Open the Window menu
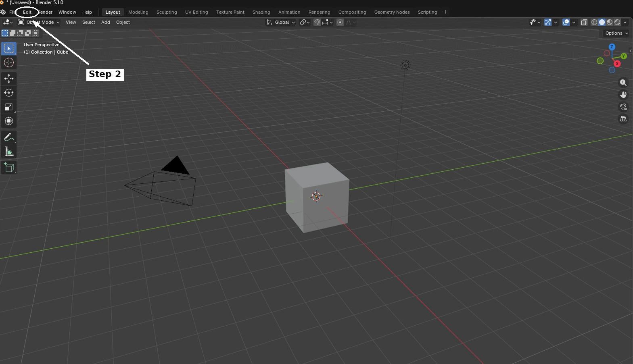633x364 pixels. click(x=67, y=12)
